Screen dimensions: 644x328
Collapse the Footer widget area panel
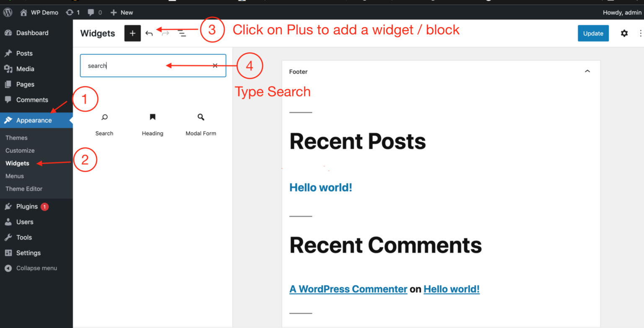(x=587, y=71)
